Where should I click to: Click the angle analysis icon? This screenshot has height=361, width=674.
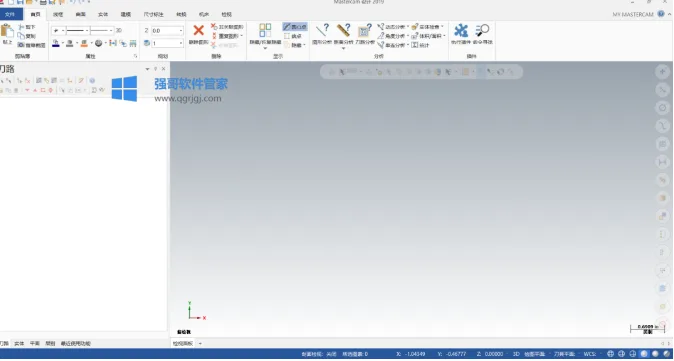tap(381, 36)
